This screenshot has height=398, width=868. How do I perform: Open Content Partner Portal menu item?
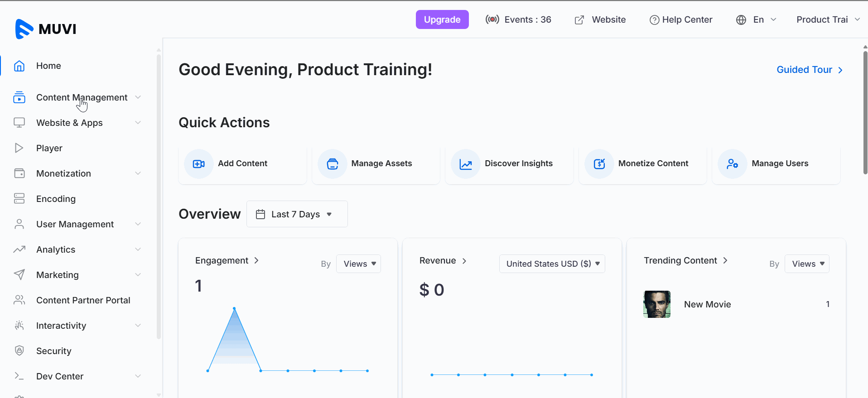point(83,300)
